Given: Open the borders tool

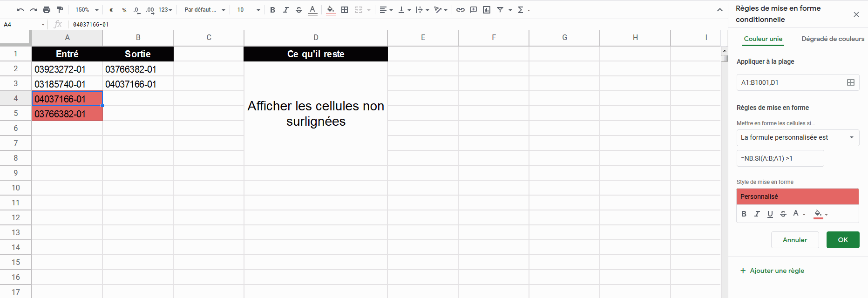Looking at the screenshot, I should pos(345,10).
